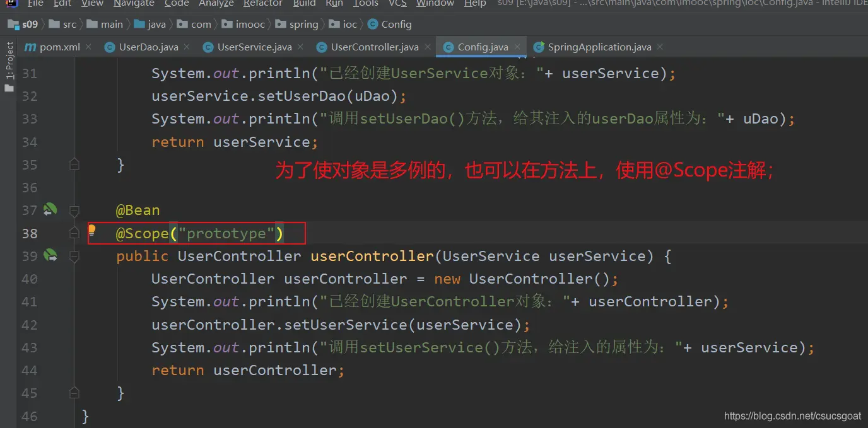868x428 pixels.
Task: Open the Analyze menu
Action: click(x=216, y=3)
